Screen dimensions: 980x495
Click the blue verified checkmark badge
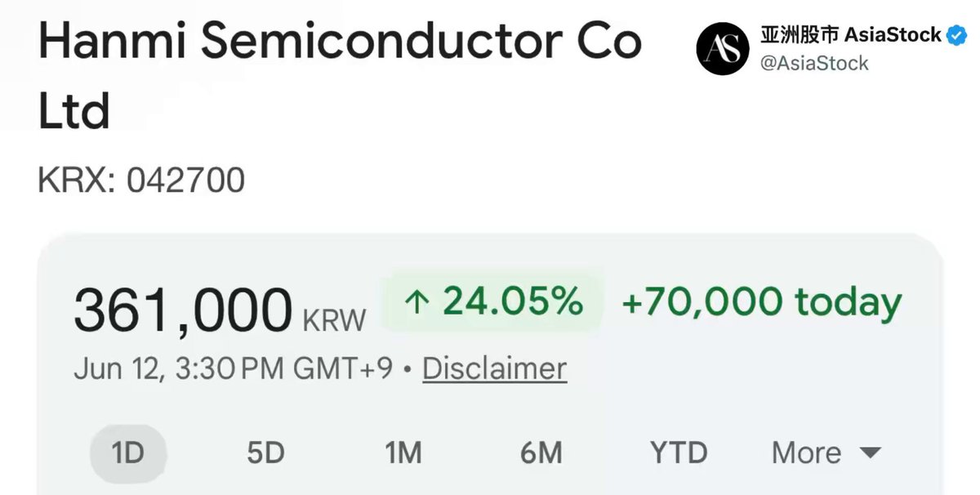tap(955, 35)
